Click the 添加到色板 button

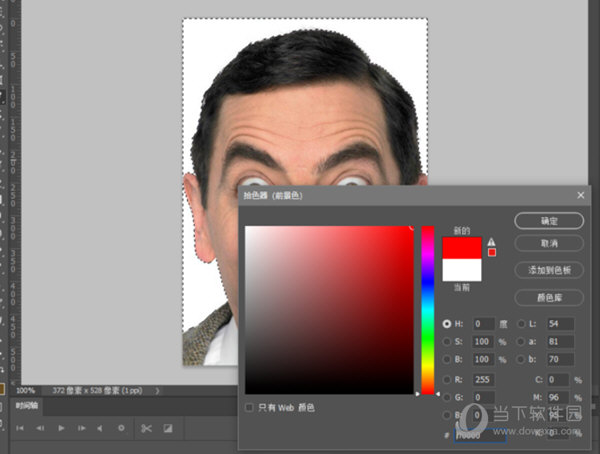[549, 270]
